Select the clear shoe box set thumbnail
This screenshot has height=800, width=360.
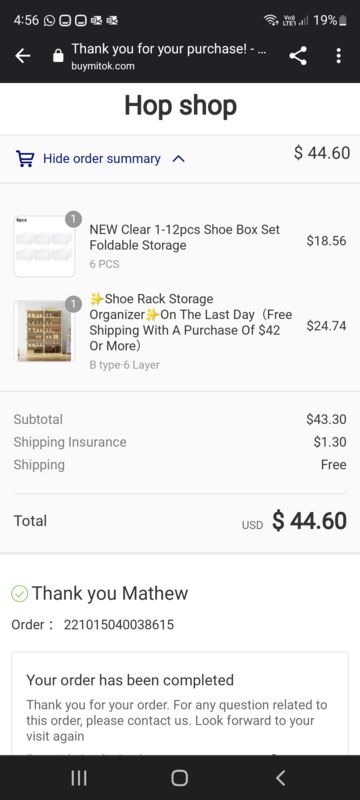tap(44, 246)
